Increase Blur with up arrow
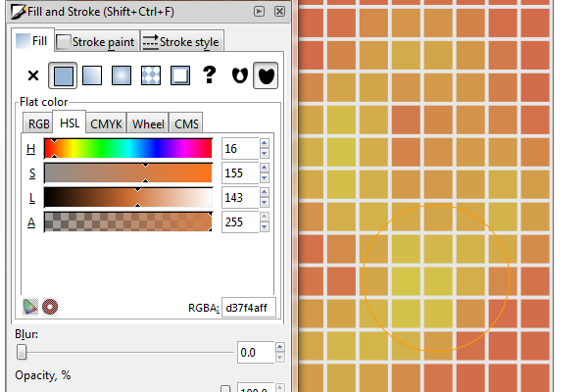Screen dimensions: 588x392 279,347
